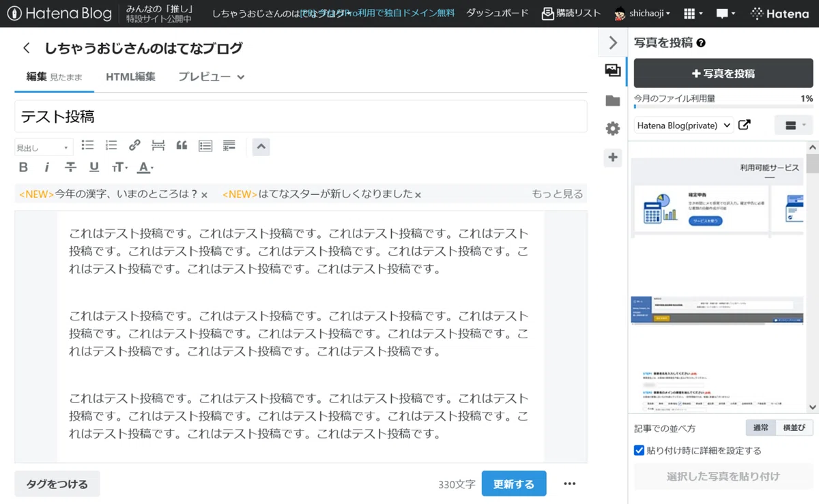Image resolution: width=819 pixels, height=504 pixels.
Task: Insert a read-more break line
Action: click(158, 145)
